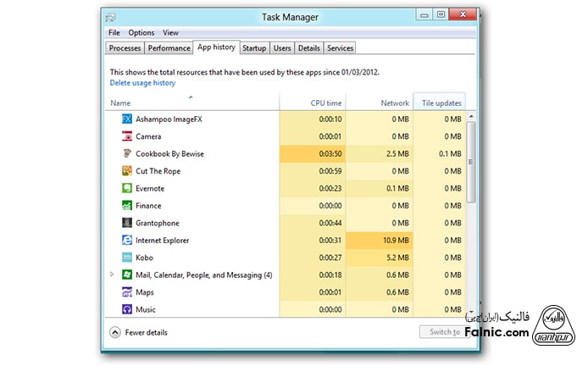Click the Cookbook By Bewise icon
Screen dimensions: 588x366
pos(127,154)
